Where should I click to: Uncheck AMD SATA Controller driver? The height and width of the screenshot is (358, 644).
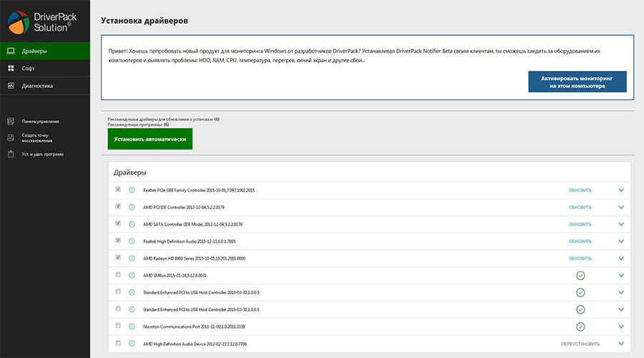(x=118, y=223)
